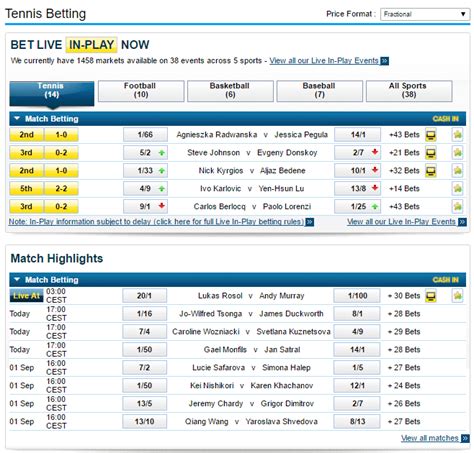This screenshot has height=453, width=474.
Task: Bet on Caroline Wozniacki at 7/4
Action: click(145, 332)
